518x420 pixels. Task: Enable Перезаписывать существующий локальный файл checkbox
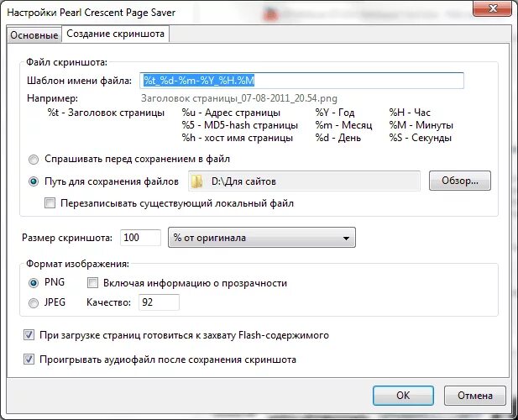tap(50, 203)
